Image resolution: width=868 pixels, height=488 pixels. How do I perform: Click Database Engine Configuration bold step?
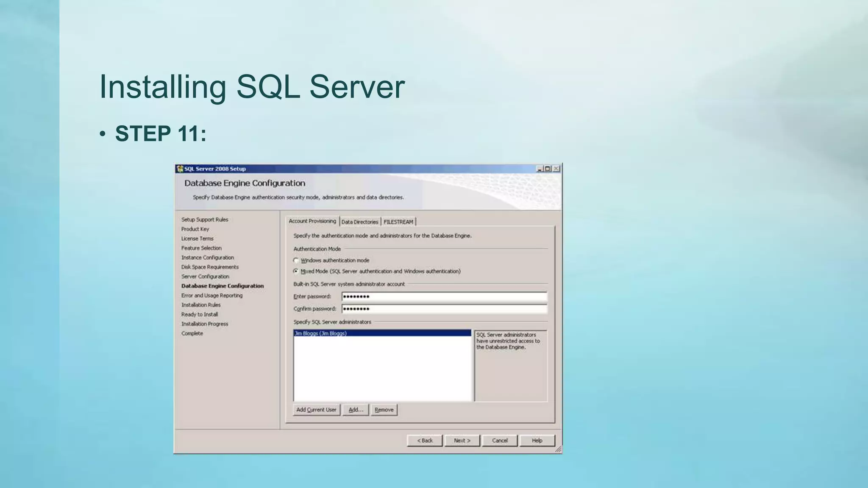[x=223, y=286]
